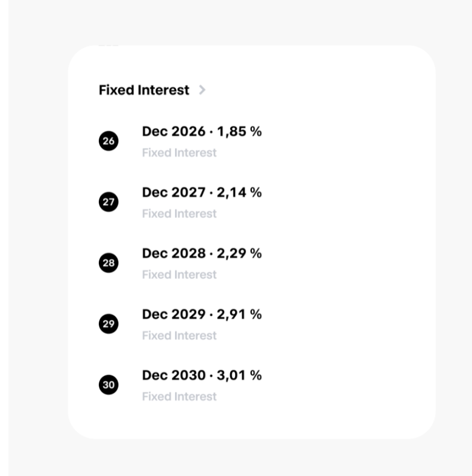Tap the round 29 badge icon
Image resolution: width=472 pixels, height=476 pixels.
coord(108,324)
